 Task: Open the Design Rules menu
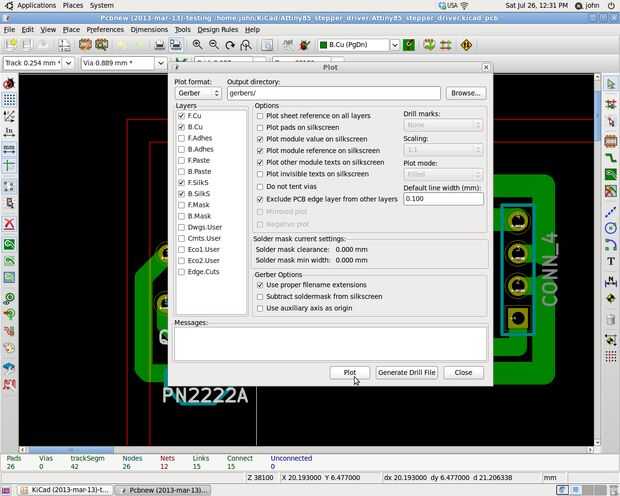[218, 30]
